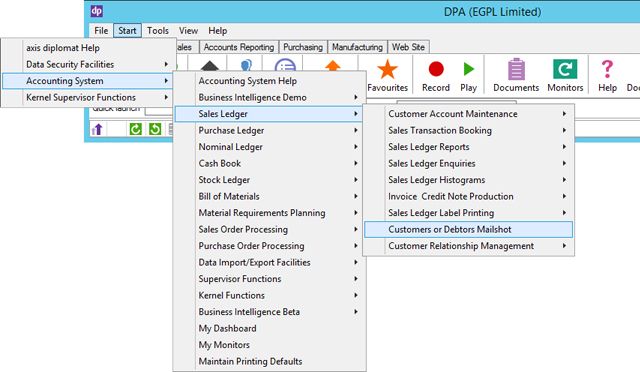Select Accounting System menu entry
This screenshot has width=640, height=372.
tap(87, 81)
